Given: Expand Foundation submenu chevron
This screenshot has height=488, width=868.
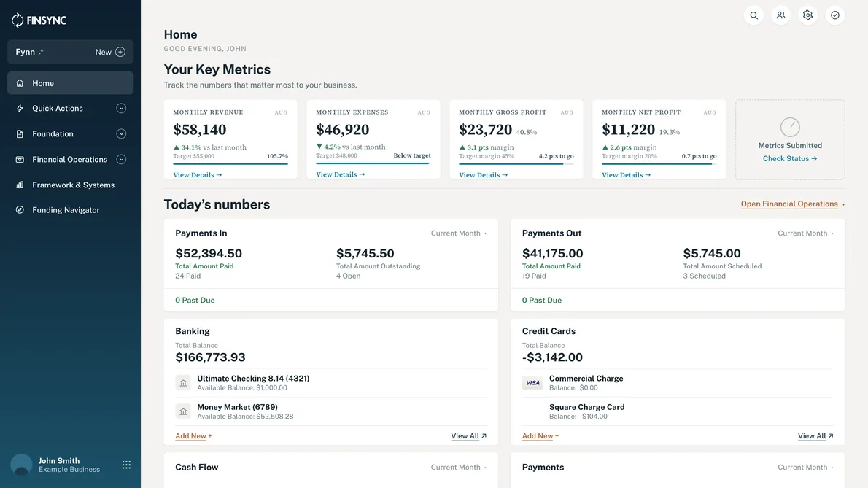Looking at the screenshot, I should pyautogui.click(x=121, y=134).
